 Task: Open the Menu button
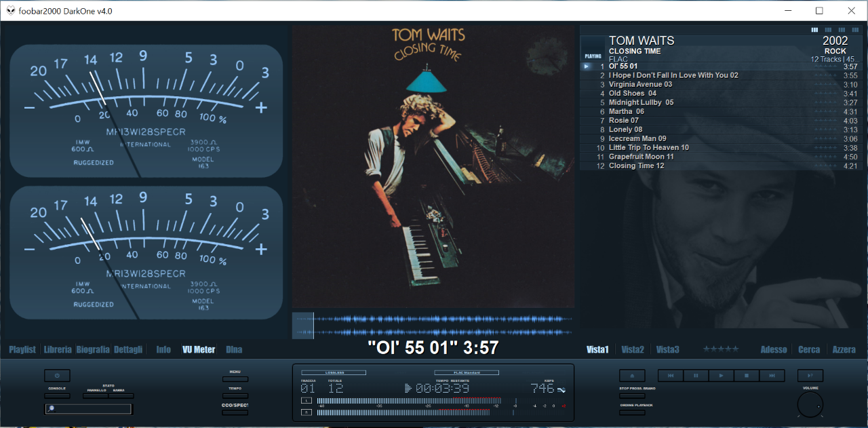click(235, 379)
